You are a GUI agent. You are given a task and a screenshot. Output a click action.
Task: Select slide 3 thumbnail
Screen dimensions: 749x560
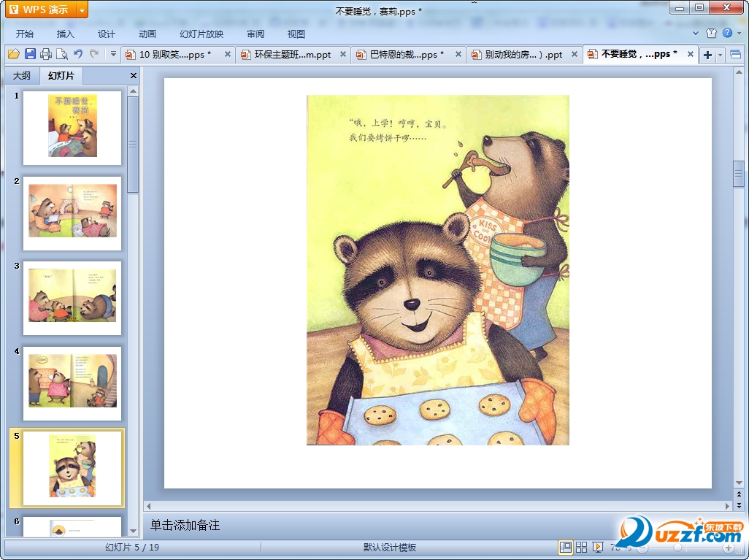72,298
